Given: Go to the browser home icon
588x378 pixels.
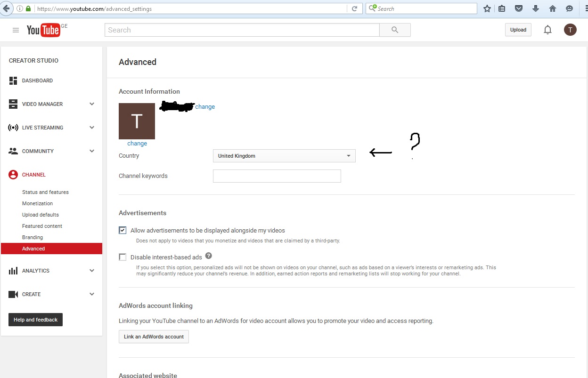Looking at the screenshot, I should [553, 8].
